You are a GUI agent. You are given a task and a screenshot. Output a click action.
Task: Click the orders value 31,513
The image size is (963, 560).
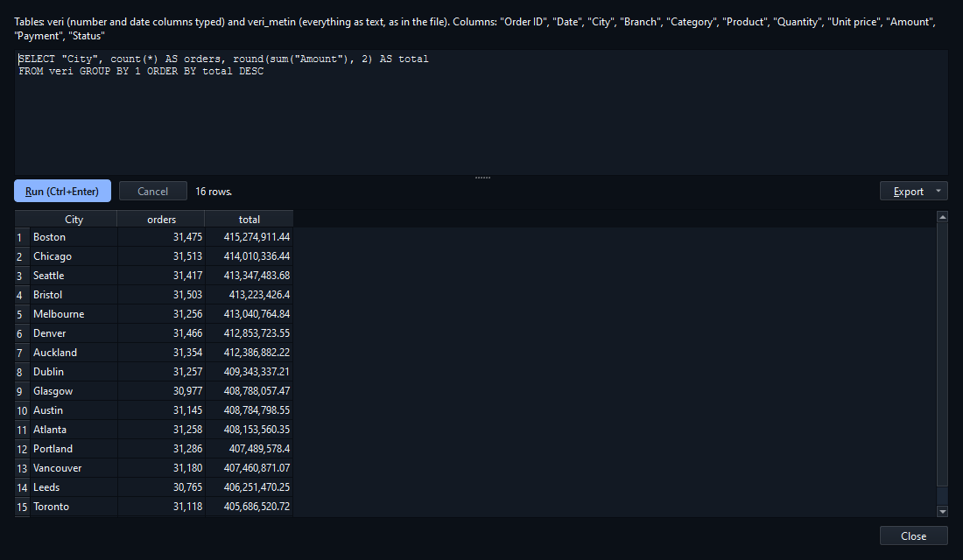[162, 256]
